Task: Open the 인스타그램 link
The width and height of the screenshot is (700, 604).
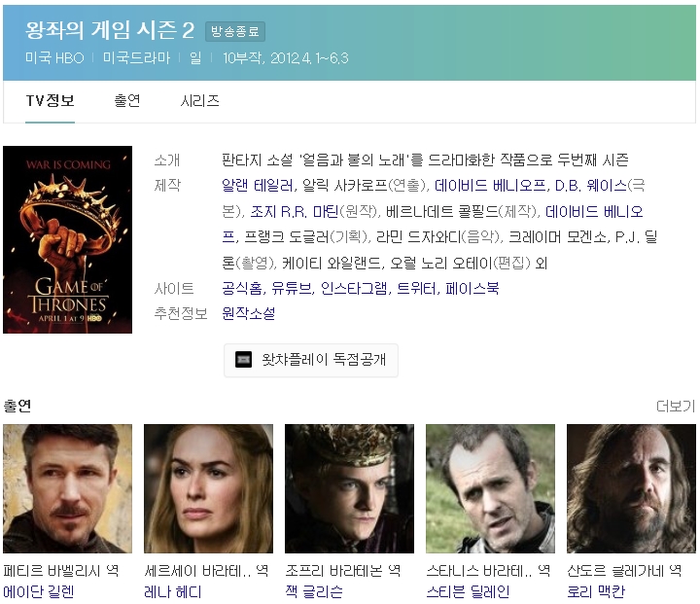Action: coord(354,289)
